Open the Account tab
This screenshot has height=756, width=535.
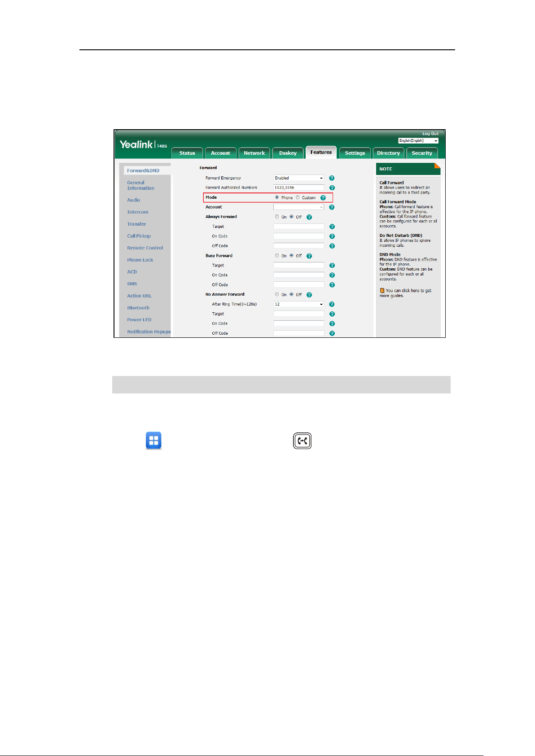point(220,153)
